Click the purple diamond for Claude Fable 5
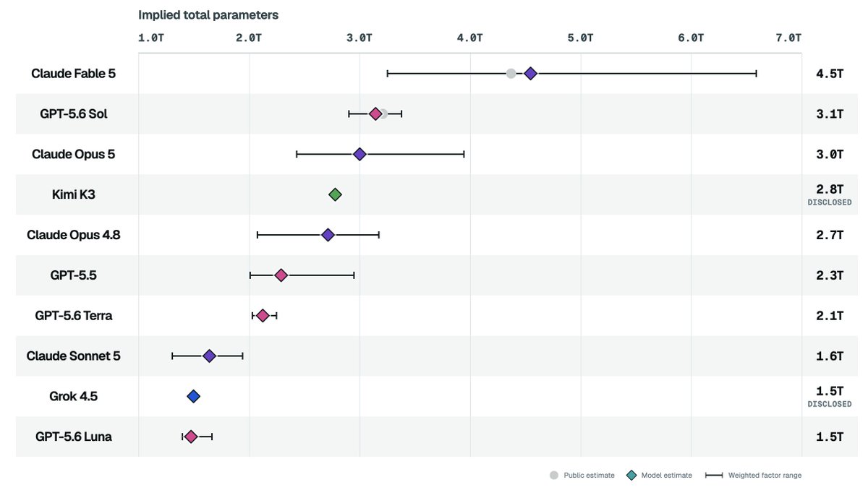The height and width of the screenshot is (490, 868). (x=530, y=73)
